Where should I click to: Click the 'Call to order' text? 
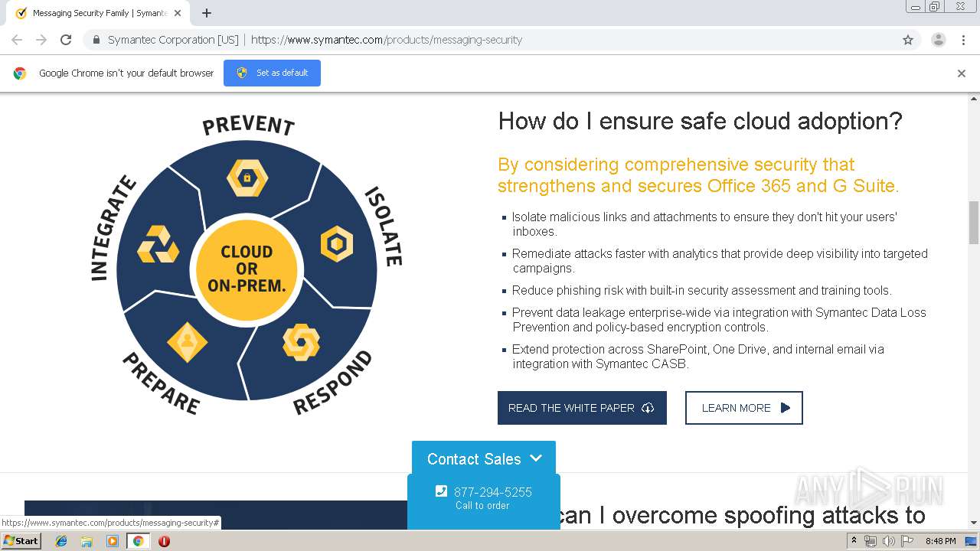482,506
